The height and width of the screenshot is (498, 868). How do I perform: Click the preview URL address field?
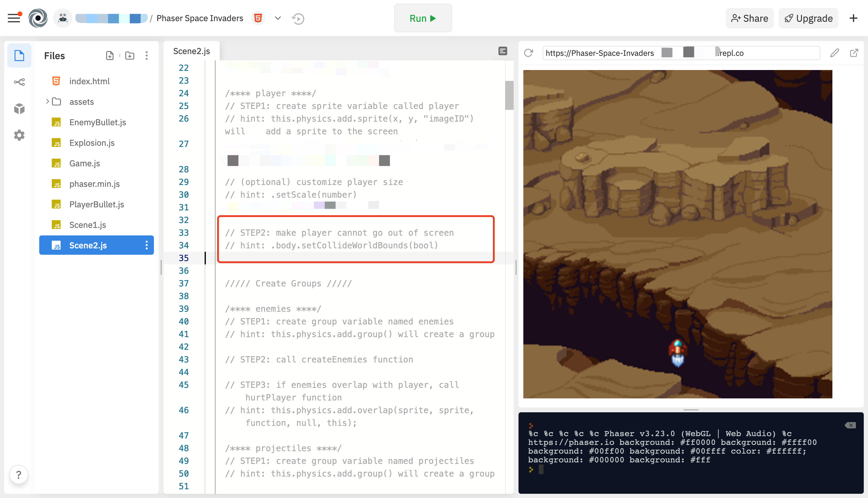pyautogui.click(x=681, y=53)
